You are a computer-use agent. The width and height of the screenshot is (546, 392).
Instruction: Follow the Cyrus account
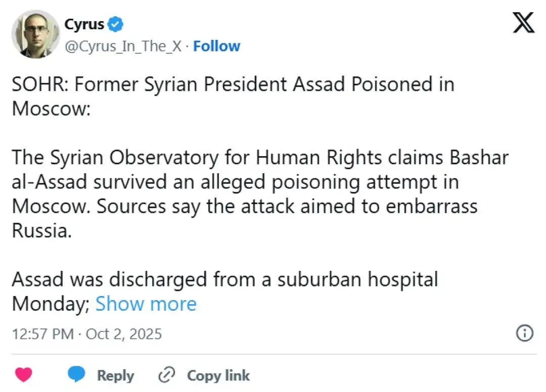click(x=217, y=46)
